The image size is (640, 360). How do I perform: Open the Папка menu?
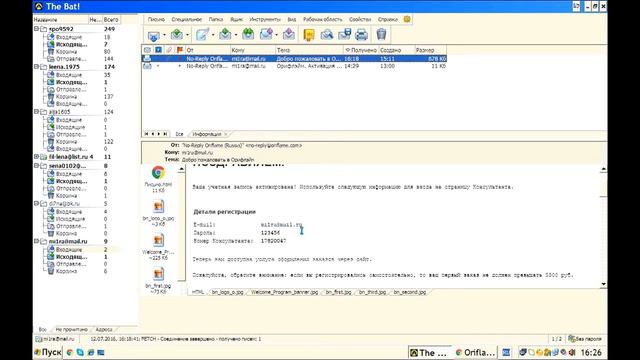(x=216, y=19)
